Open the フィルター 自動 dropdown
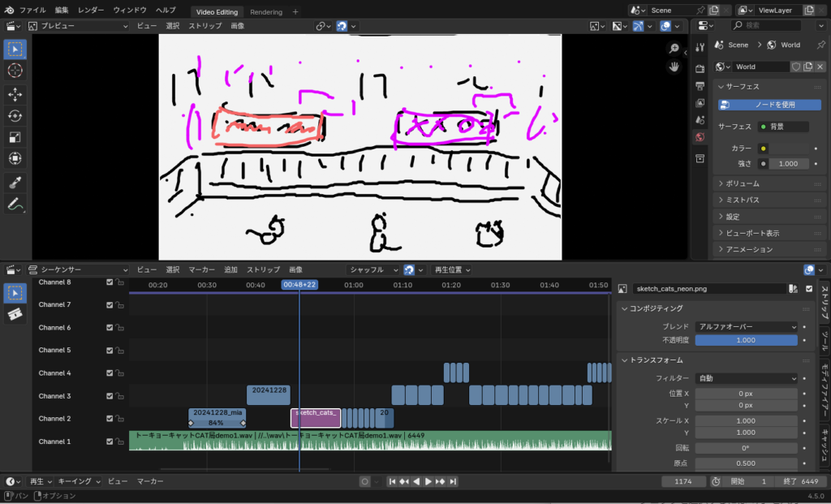Screen dimensions: 831x504 tap(747, 378)
